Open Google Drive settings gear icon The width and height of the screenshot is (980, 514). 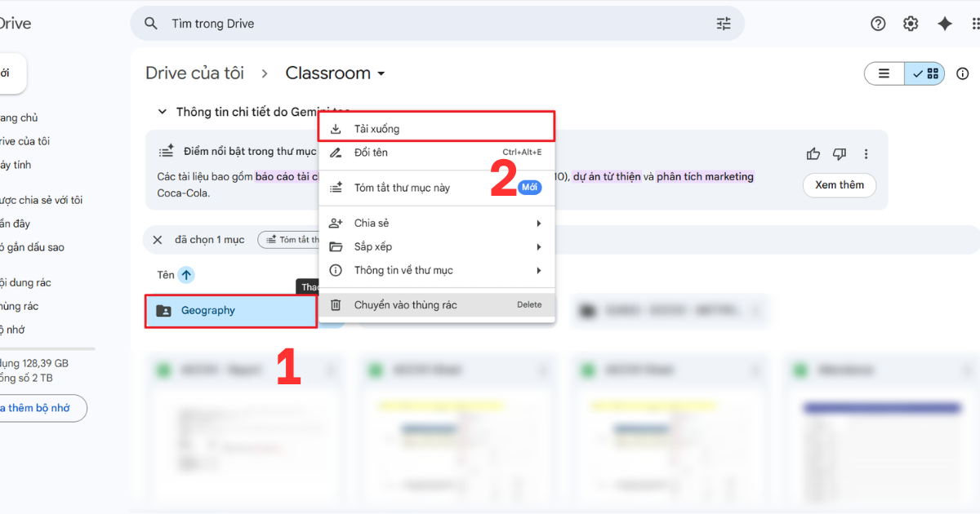tap(911, 24)
